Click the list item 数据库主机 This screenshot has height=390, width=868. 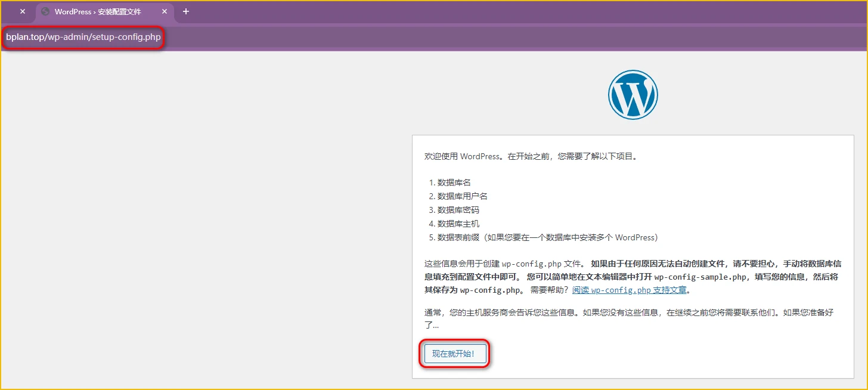tap(458, 224)
